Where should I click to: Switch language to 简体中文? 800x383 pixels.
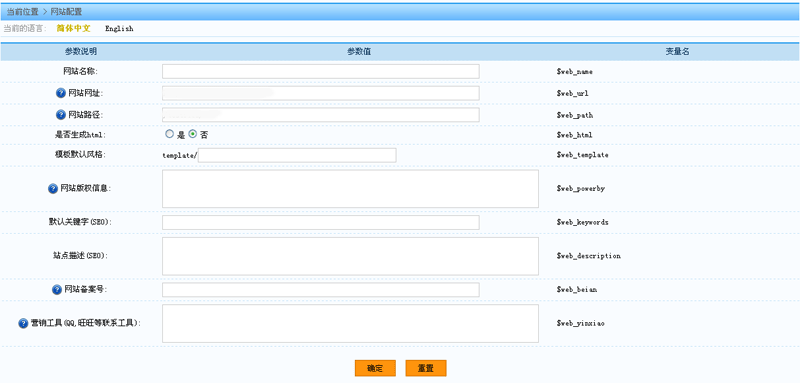click(x=73, y=29)
